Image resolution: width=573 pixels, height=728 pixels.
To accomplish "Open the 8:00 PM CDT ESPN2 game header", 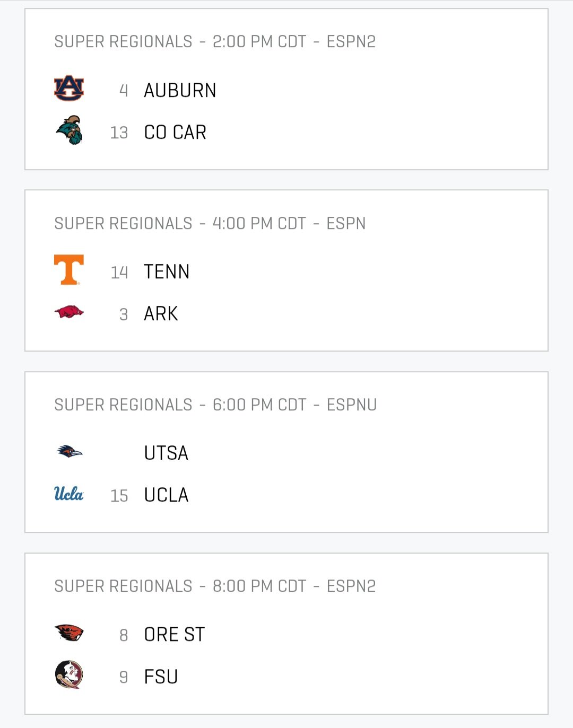I will point(215,586).
